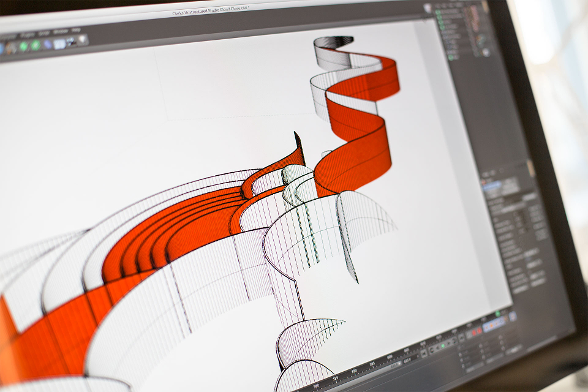Click frame 590 on the timeline ruler

354,371
